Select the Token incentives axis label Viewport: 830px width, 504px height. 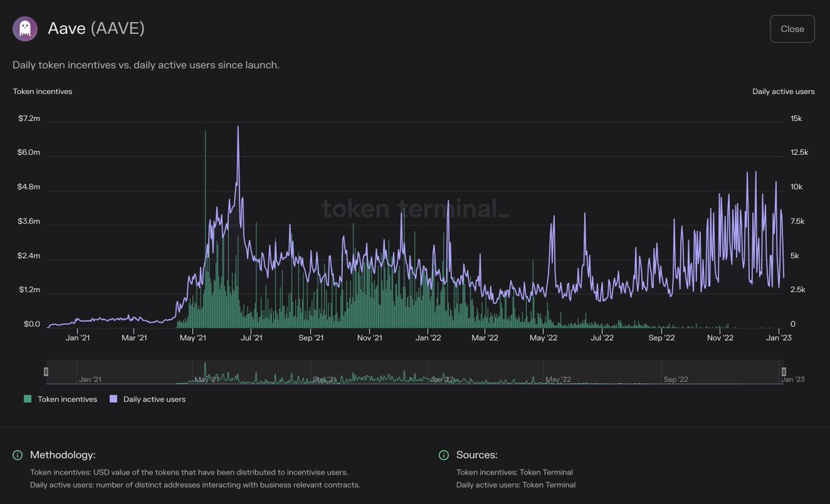pos(42,91)
